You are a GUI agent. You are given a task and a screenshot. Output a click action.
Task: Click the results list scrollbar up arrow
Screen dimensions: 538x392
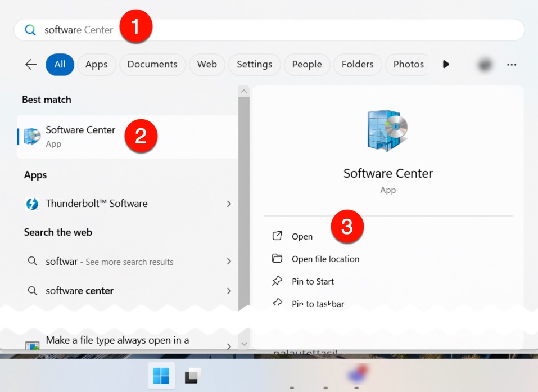click(x=244, y=91)
